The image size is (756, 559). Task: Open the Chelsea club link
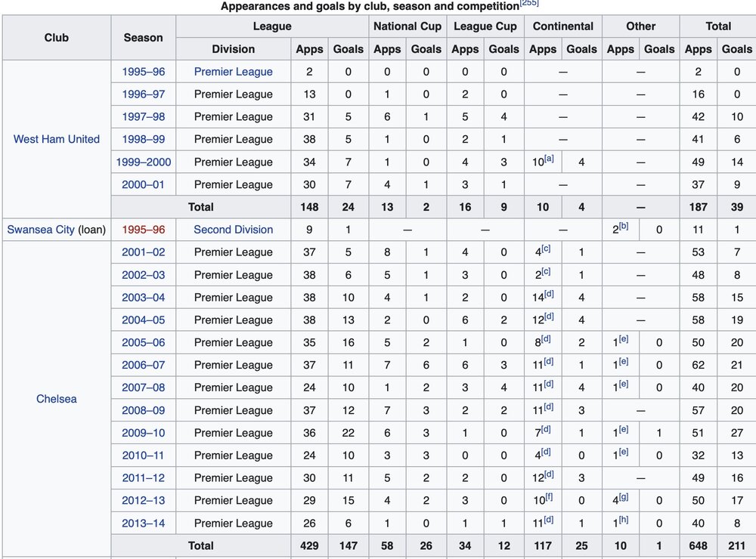(x=57, y=399)
